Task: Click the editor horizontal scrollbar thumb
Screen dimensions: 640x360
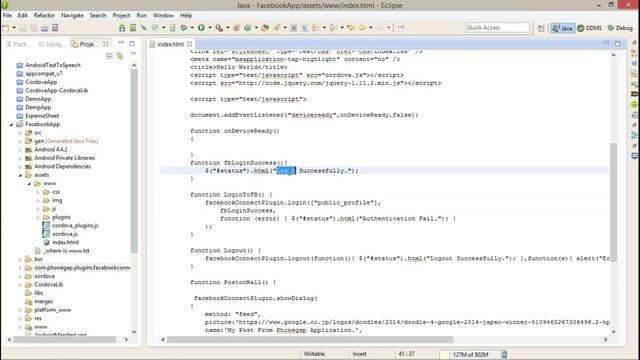Action: pyautogui.click(x=310, y=340)
